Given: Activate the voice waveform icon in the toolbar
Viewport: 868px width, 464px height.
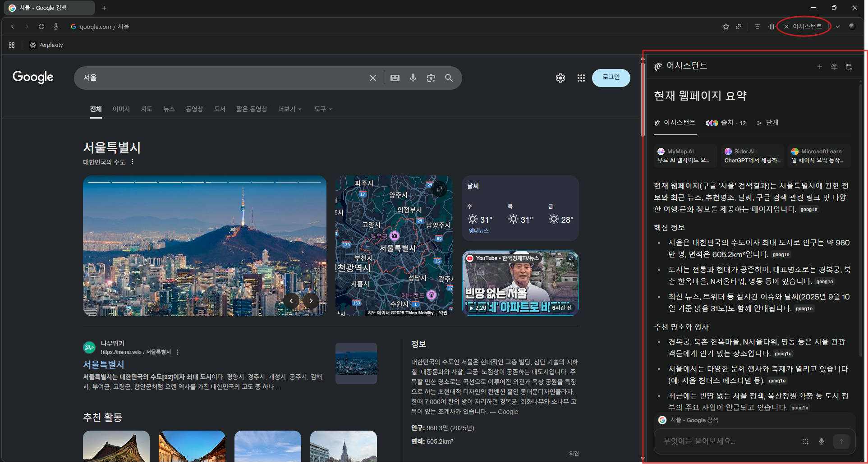Looking at the screenshot, I should point(772,27).
